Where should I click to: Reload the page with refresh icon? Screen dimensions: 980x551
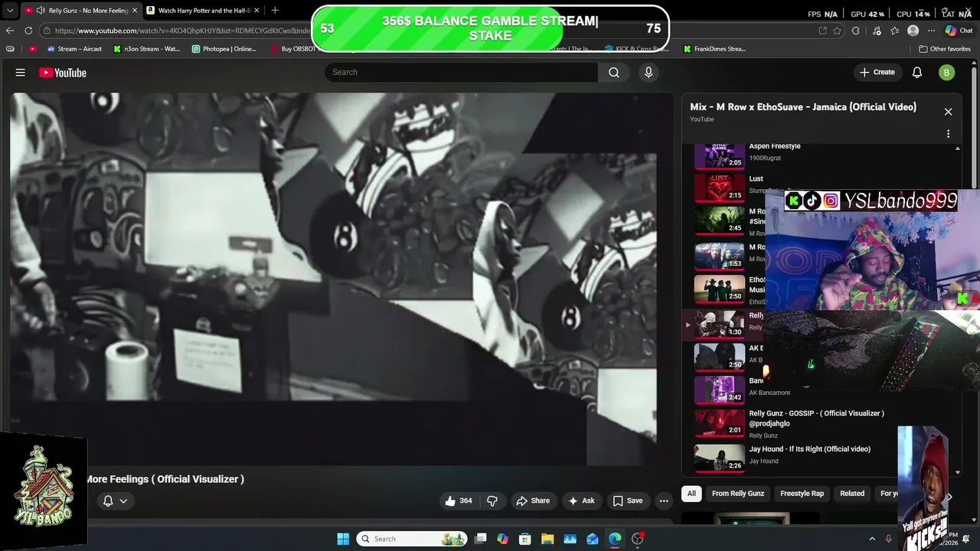pyautogui.click(x=28, y=31)
